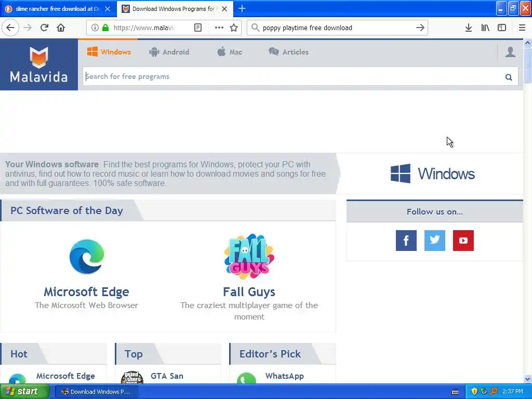Screen dimensions: 532x399
Task: Click the Microsoft Edge logo thumbnail
Action: coord(87,257)
